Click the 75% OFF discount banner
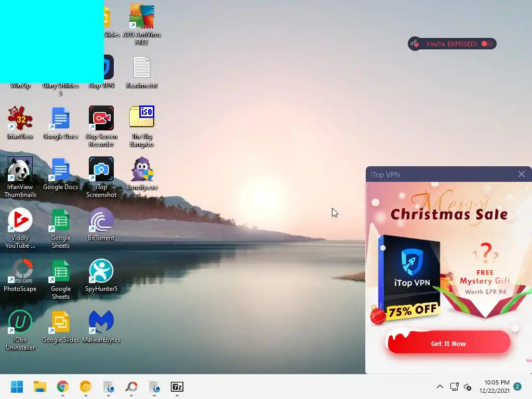532x399 pixels. point(412,310)
